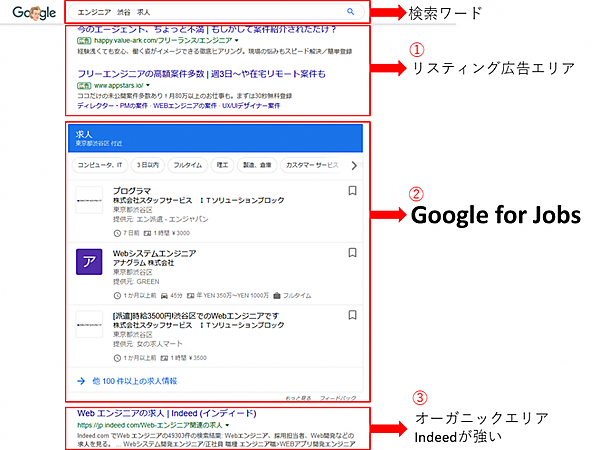Click the clock icon beside 7日前

tap(117, 233)
